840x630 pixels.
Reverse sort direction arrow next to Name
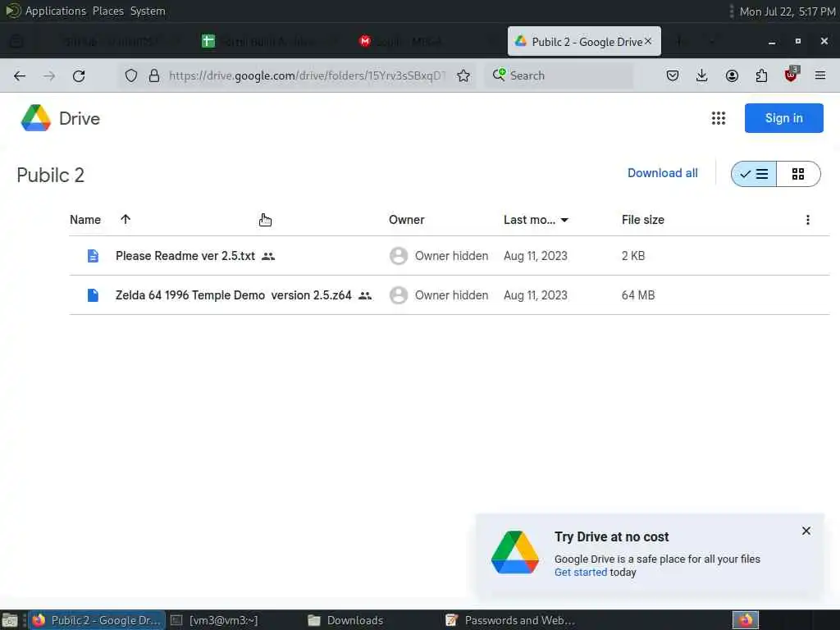click(126, 219)
